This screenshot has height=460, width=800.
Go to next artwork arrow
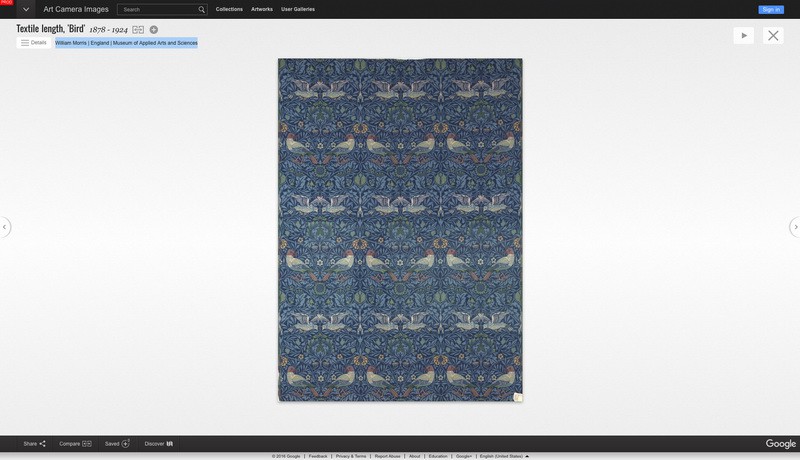795,227
